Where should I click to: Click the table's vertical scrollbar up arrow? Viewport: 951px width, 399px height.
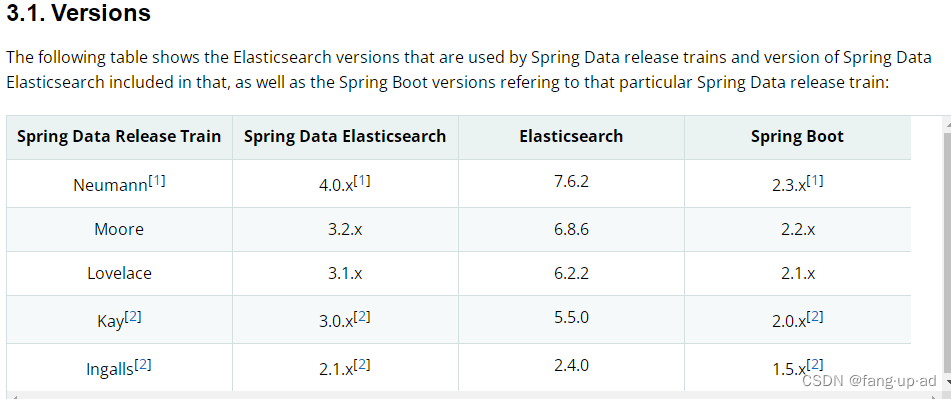tap(946, 124)
